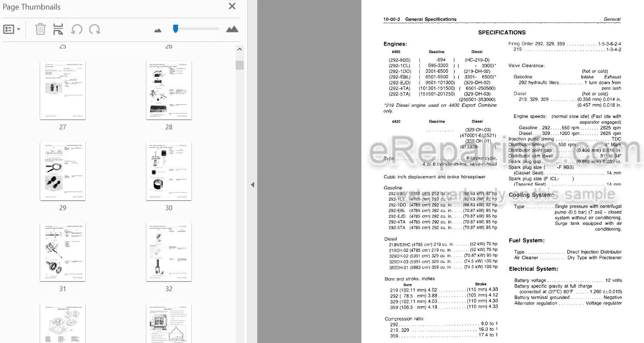The image size is (644, 343).
Task: Click page number label 27
Action: point(63,127)
